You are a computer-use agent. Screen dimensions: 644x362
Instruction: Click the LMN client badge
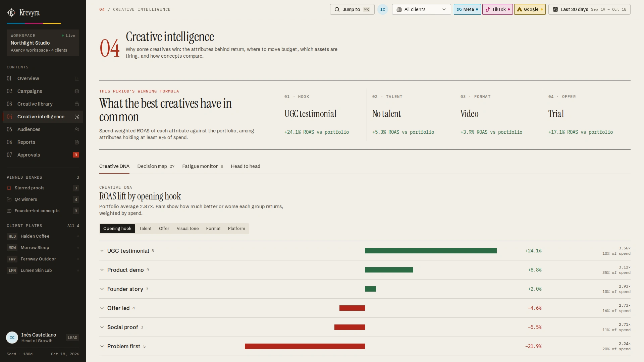coord(12,270)
